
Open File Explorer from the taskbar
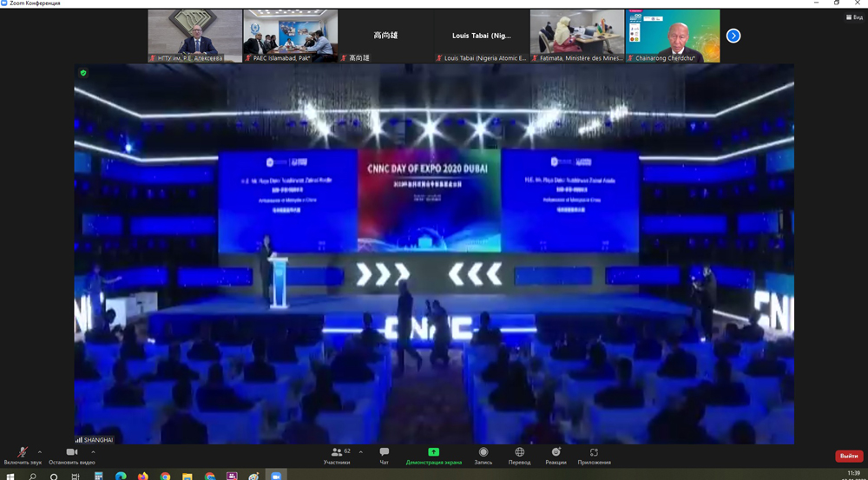pyautogui.click(x=187, y=476)
